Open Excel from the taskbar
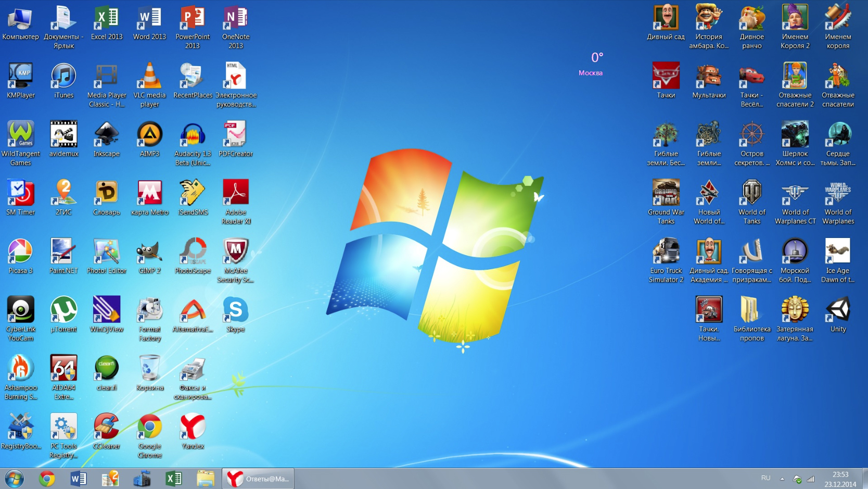Viewport: 868px width, 489px height. pos(173,479)
